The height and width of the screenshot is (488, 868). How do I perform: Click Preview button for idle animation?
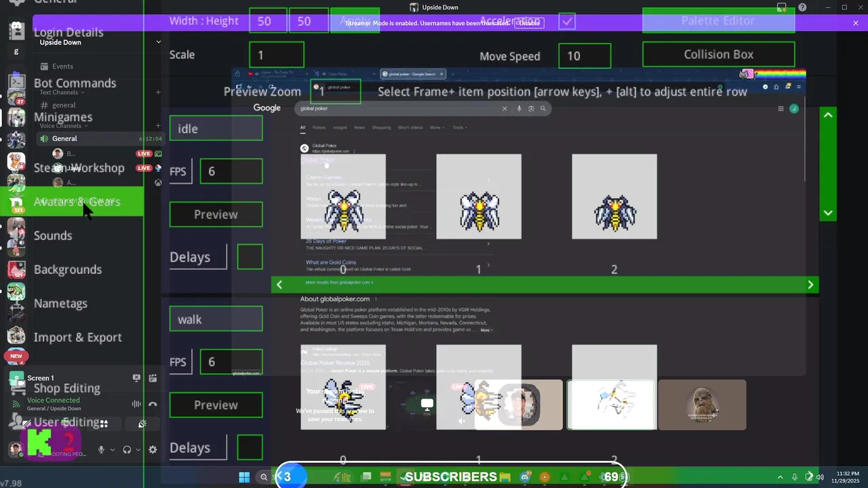click(216, 214)
